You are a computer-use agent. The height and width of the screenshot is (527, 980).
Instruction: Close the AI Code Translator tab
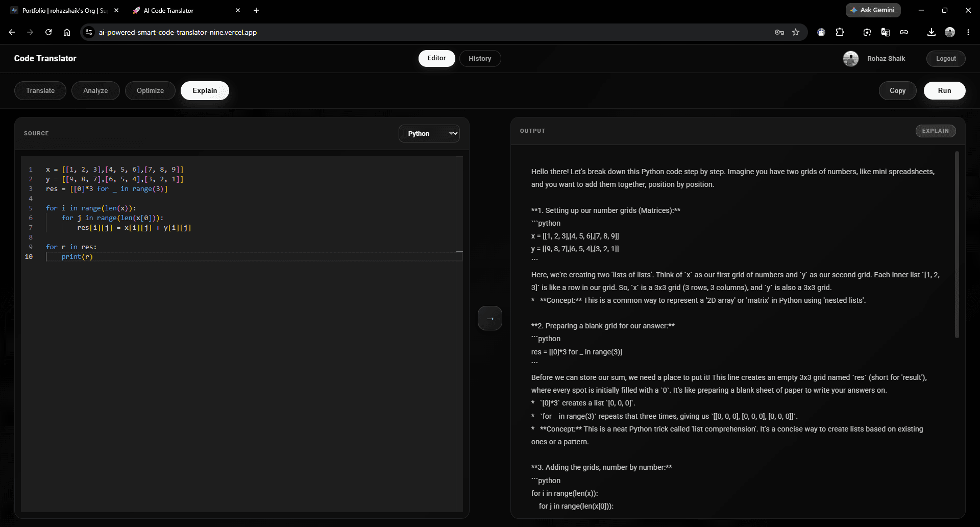click(x=238, y=10)
